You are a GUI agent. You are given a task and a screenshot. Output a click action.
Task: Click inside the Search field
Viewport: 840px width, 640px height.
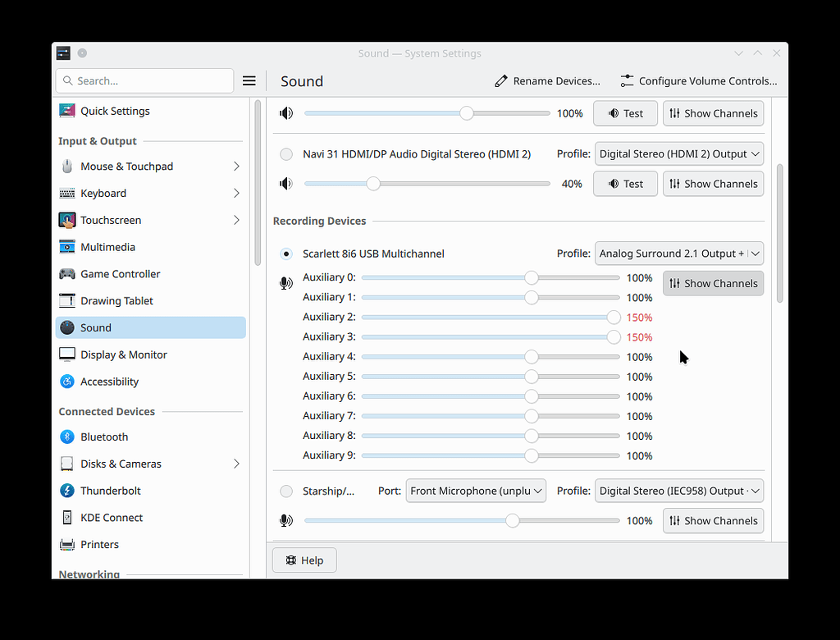click(x=144, y=80)
